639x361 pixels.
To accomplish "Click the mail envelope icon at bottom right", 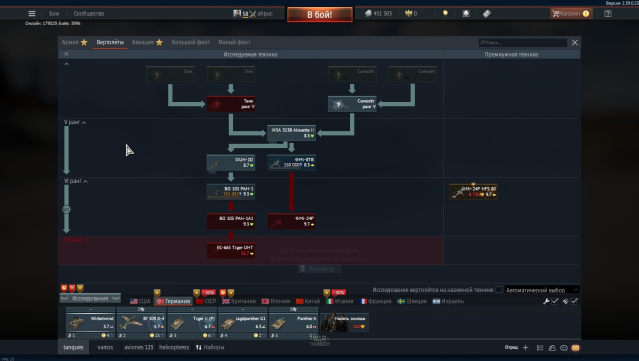I will [x=575, y=348].
